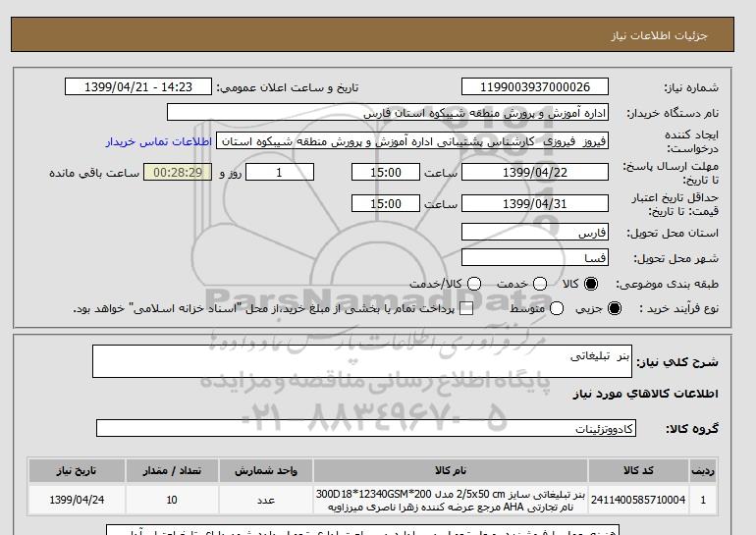Click the heading اطلاعات کالاهای مورد نیاز

(x=646, y=394)
